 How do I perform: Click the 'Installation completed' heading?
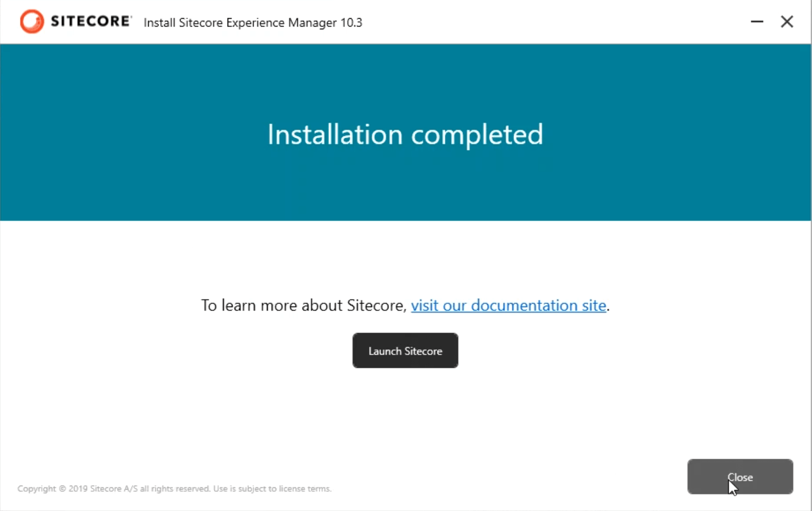(405, 135)
